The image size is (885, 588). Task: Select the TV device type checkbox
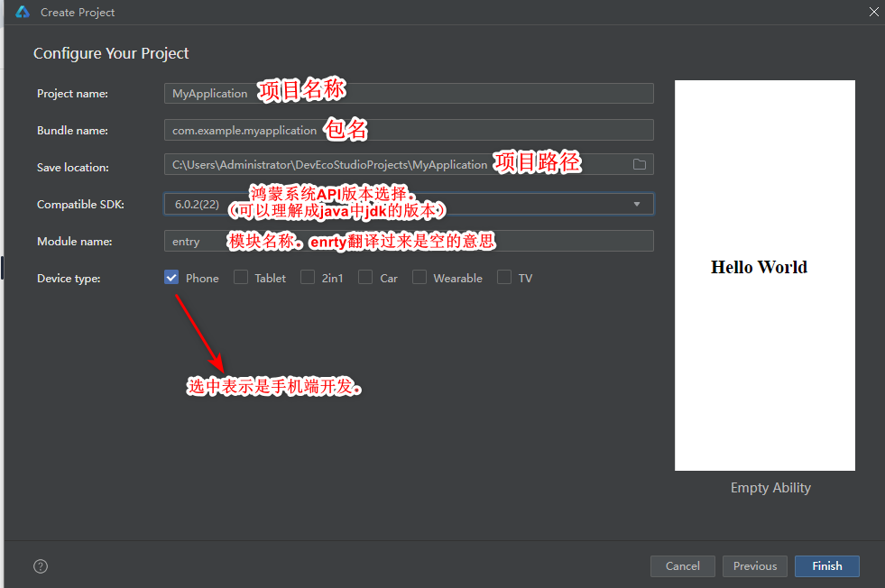[504, 278]
